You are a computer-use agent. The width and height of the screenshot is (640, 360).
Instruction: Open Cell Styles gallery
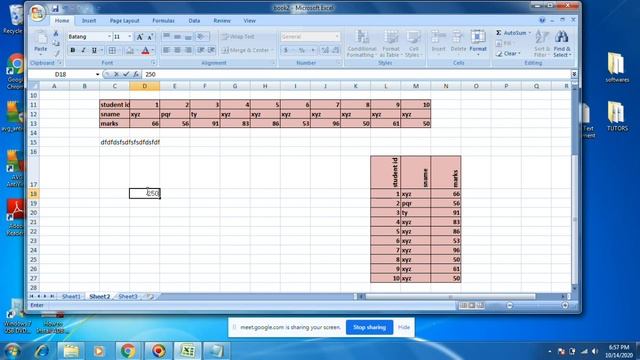pyautogui.click(x=413, y=43)
